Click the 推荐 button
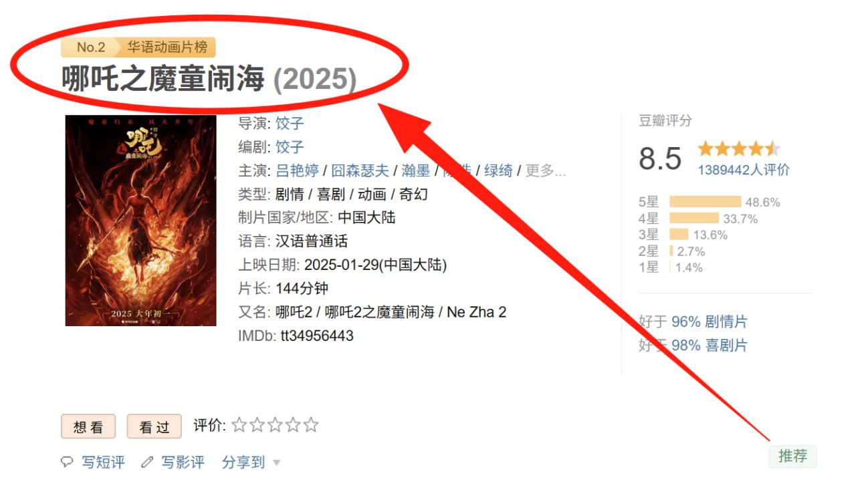The image size is (856, 504). coord(792,456)
